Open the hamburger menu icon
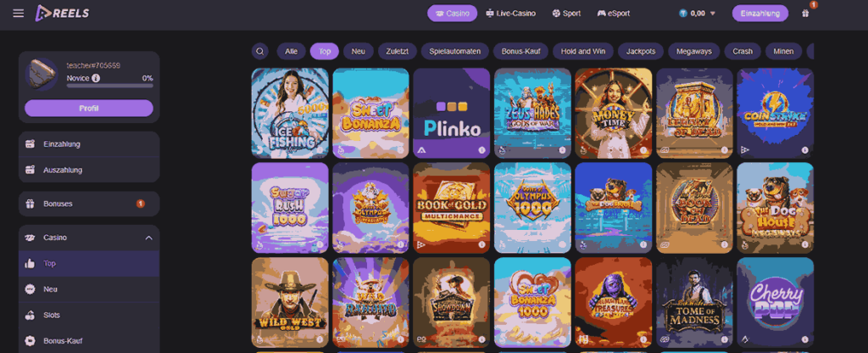Viewport: 868px width, 353px height. (x=19, y=14)
